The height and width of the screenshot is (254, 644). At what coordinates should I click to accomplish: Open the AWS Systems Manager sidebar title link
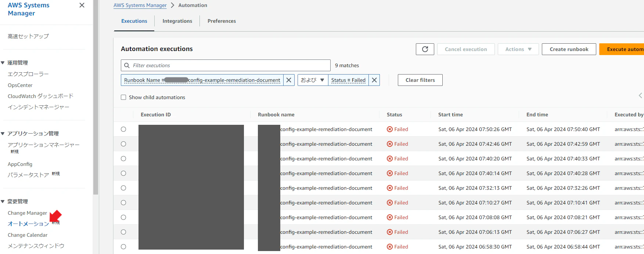[x=29, y=9]
